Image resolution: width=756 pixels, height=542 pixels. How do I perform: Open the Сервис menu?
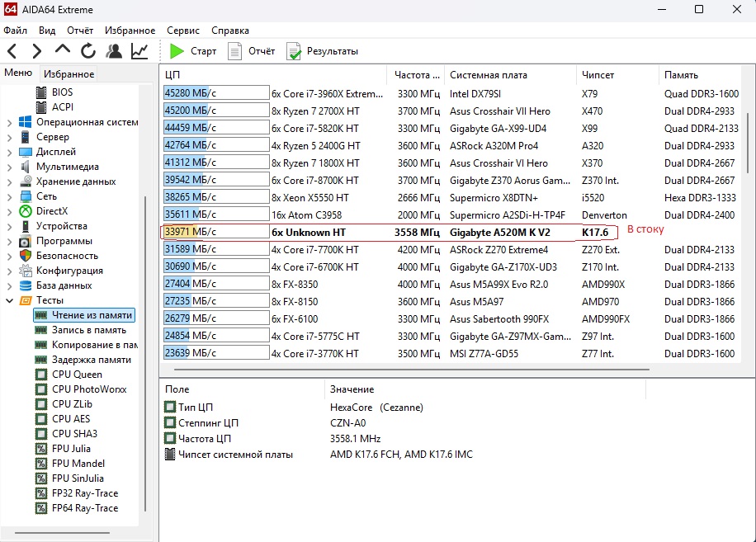tap(183, 31)
